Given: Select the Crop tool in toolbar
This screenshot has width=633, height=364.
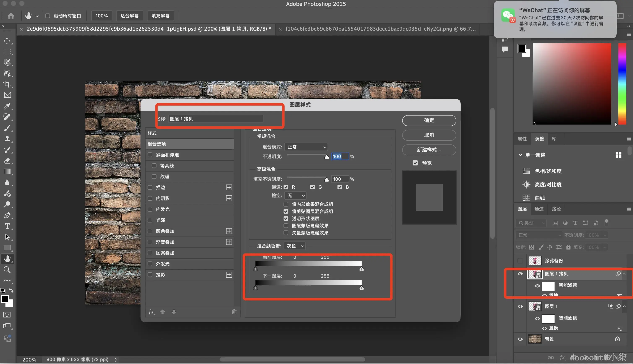Looking at the screenshot, I should point(7,84).
